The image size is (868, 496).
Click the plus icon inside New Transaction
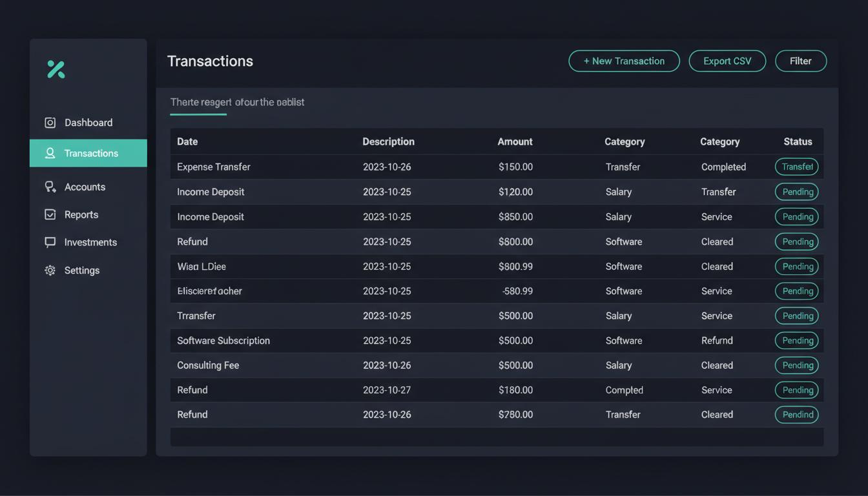tap(586, 61)
